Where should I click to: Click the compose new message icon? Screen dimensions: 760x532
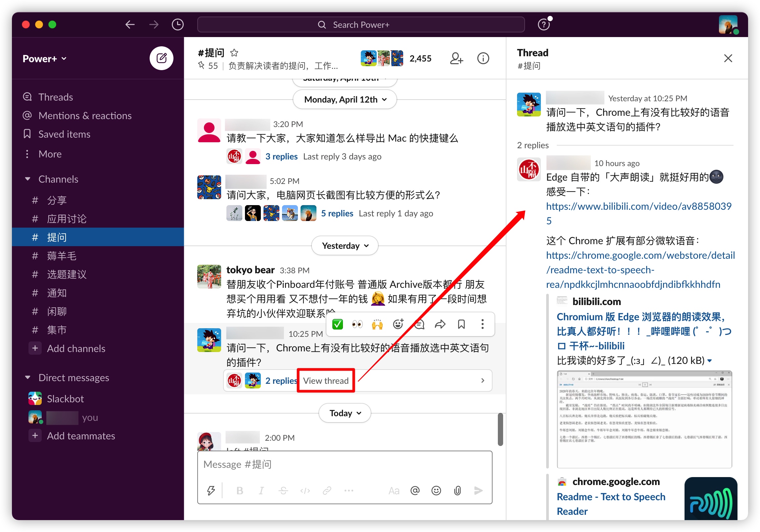[x=161, y=59]
